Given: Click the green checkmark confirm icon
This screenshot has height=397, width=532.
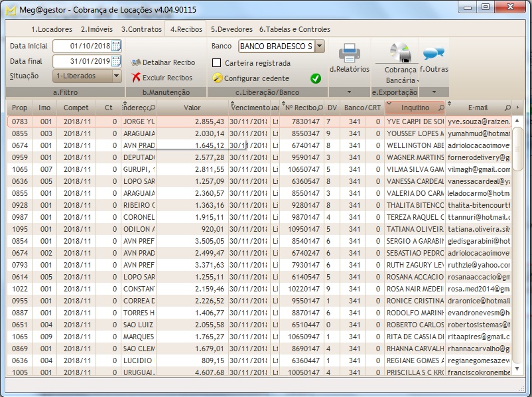Looking at the screenshot, I should tap(316, 78).
